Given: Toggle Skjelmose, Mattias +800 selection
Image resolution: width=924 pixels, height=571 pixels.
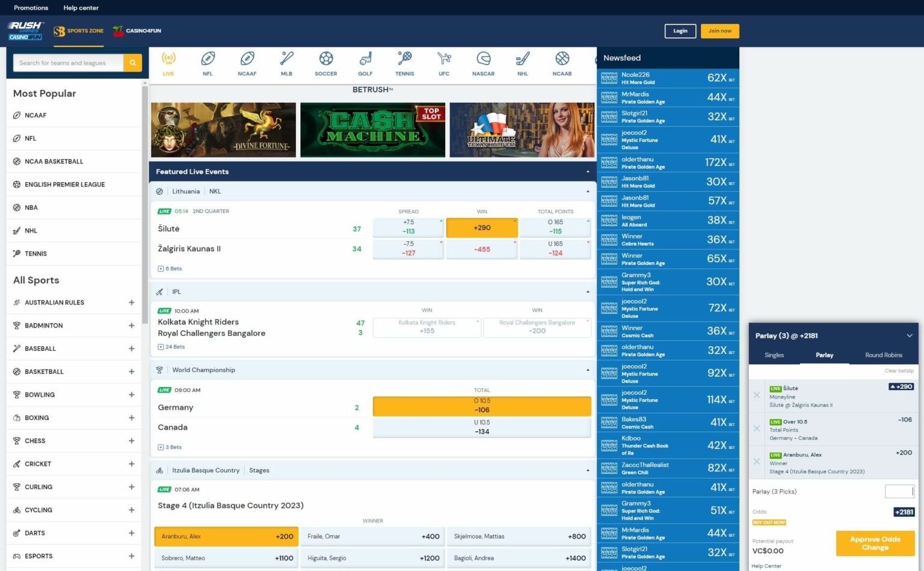Looking at the screenshot, I should (520, 537).
